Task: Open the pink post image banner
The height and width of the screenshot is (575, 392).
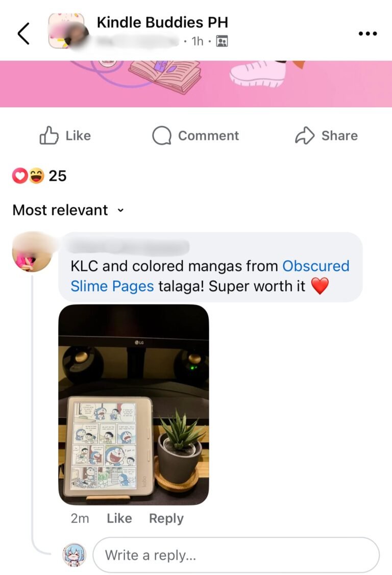Action: tap(196, 84)
